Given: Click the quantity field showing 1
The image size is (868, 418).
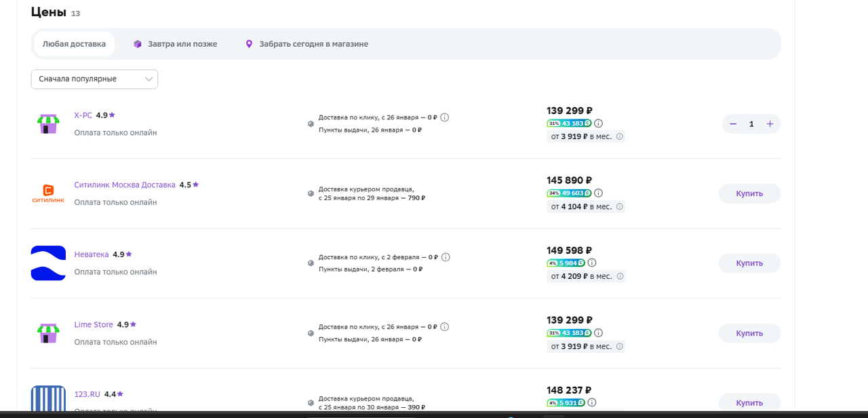Looking at the screenshot, I should pos(751,124).
